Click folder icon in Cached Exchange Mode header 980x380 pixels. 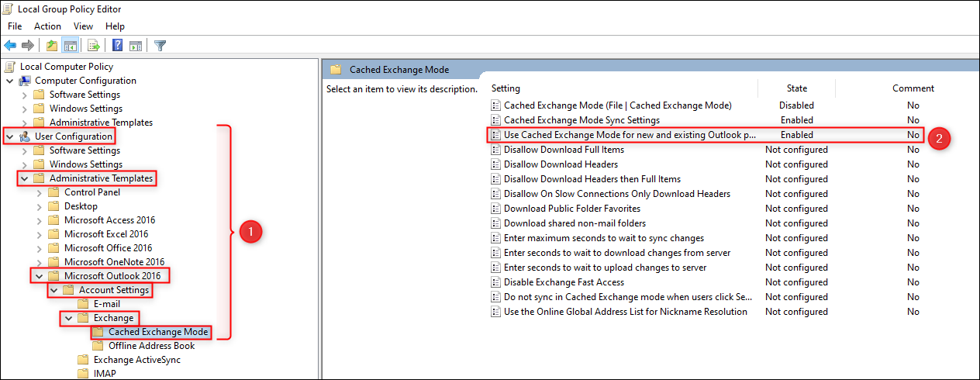click(336, 69)
